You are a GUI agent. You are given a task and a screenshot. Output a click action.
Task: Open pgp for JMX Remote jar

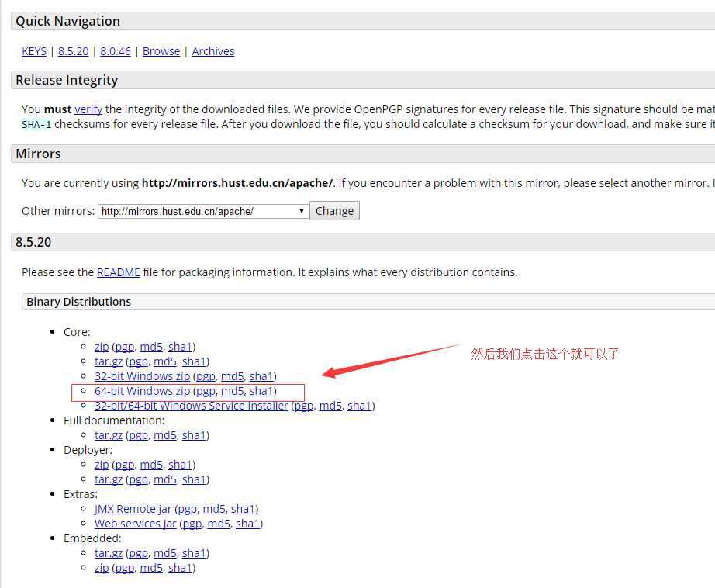188,509
